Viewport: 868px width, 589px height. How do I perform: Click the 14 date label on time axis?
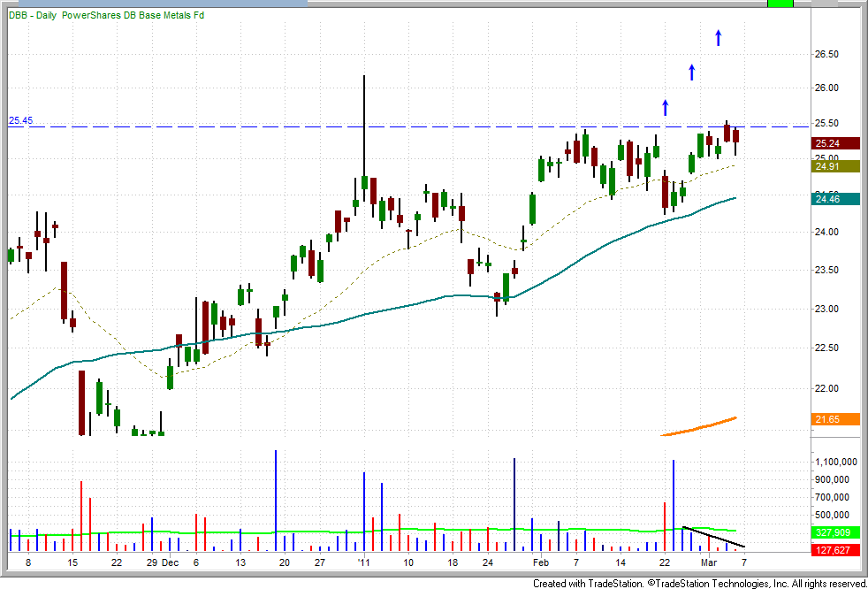click(x=621, y=562)
